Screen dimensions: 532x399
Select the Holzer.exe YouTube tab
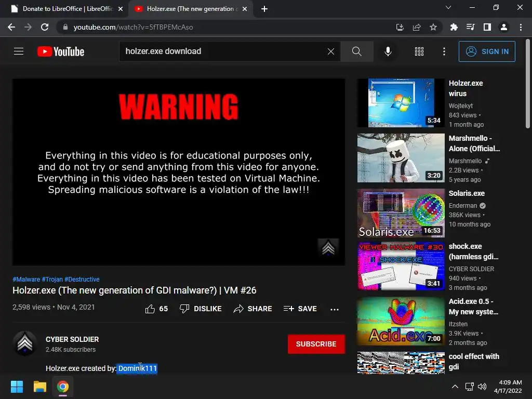click(x=190, y=9)
